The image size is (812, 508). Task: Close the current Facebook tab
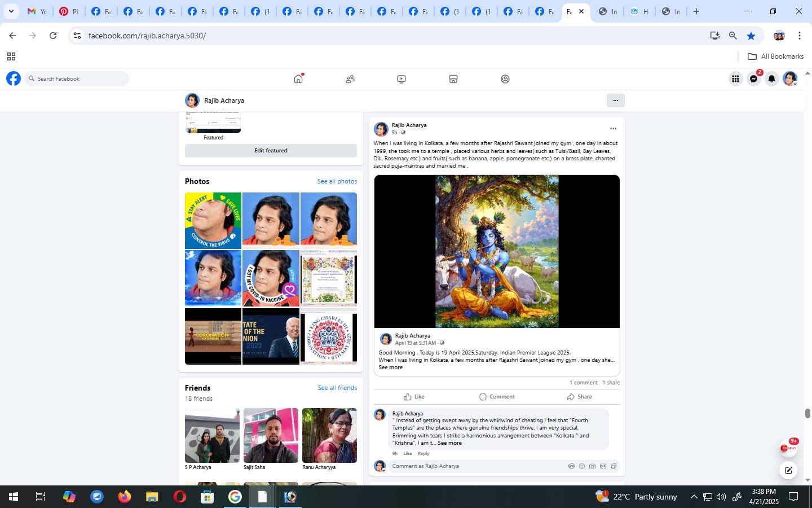click(x=581, y=11)
